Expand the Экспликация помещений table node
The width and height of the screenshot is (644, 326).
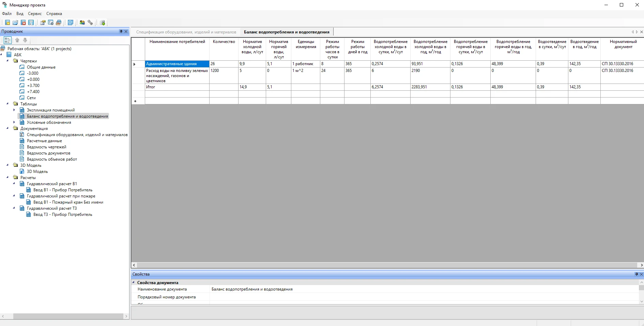[14, 110]
